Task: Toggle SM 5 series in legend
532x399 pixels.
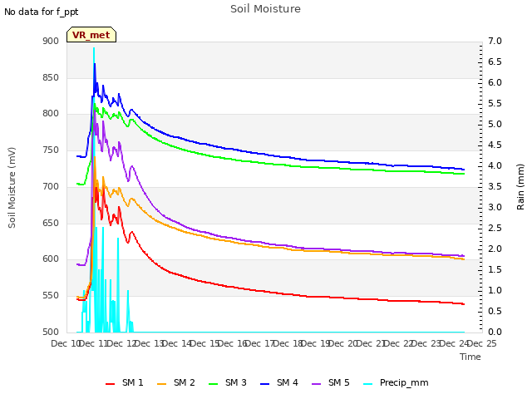Action: (x=331, y=382)
